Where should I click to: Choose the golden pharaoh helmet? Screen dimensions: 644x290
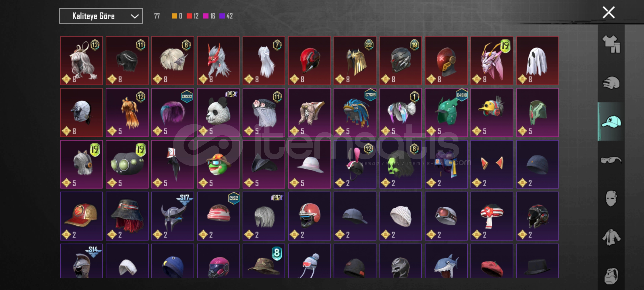(355, 61)
